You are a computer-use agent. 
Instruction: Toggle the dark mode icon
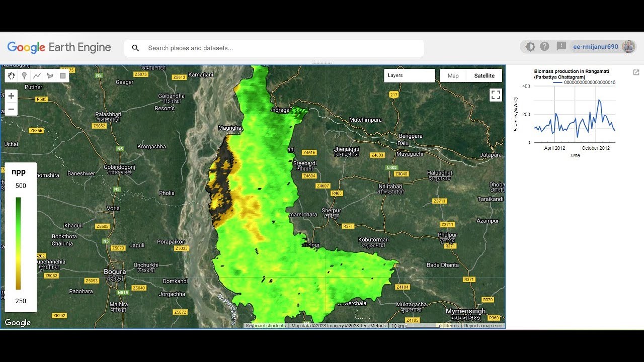pos(530,47)
